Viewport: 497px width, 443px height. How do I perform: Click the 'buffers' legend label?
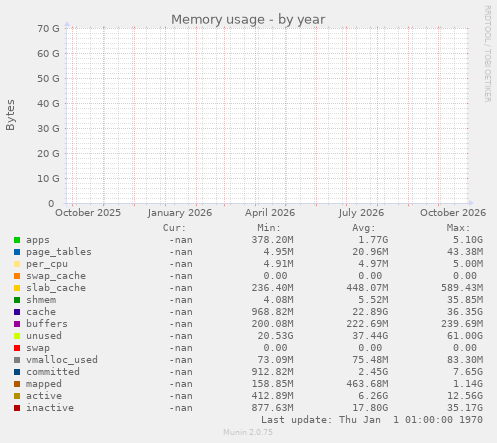pos(47,324)
